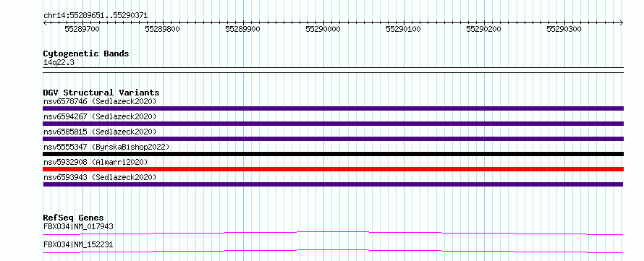Click the right arrow end of ruler
The height and width of the screenshot is (261, 644).
pyautogui.click(x=622, y=22)
